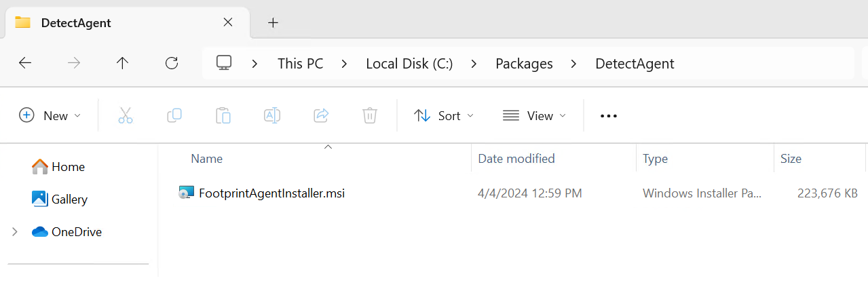Click the Windows Installer Pa... type cell
The height and width of the screenshot is (306, 868).
point(702,193)
